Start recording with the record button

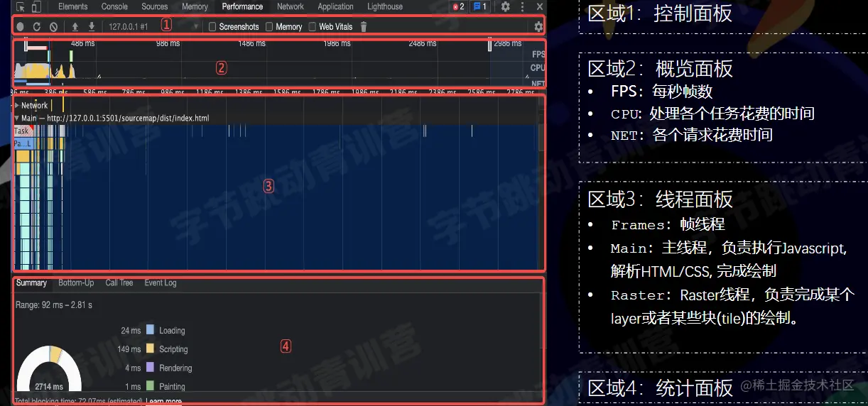coord(20,27)
